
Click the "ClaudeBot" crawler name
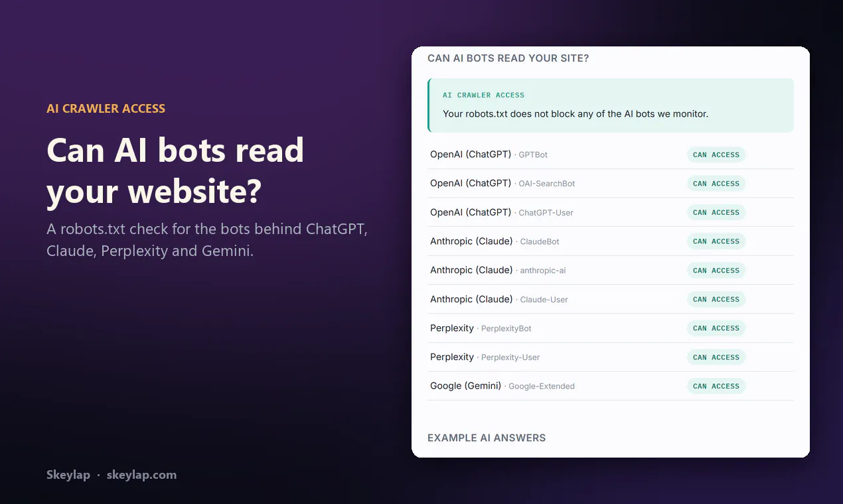(x=540, y=242)
